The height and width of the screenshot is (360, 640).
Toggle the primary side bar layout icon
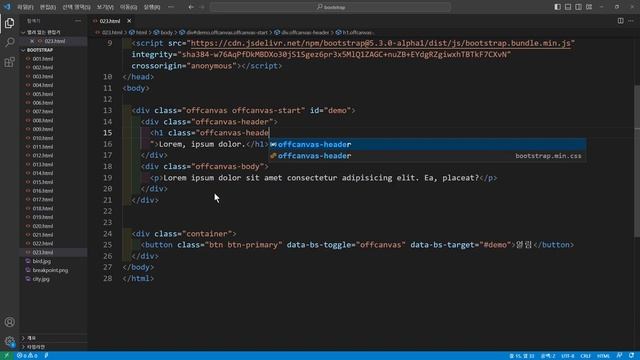coord(558,7)
